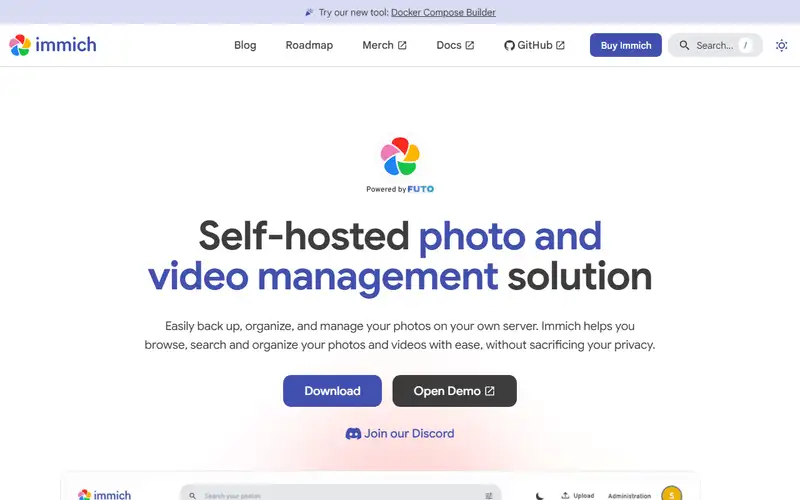The image size is (800, 500).
Task: Toggle the light/dark theme sun icon
Action: click(781, 45)
